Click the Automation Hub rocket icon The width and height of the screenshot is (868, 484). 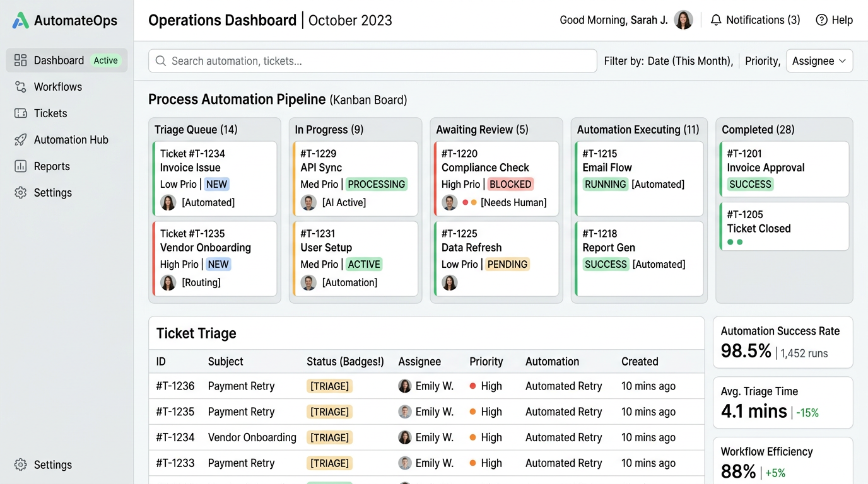click(x=21, y=140)
